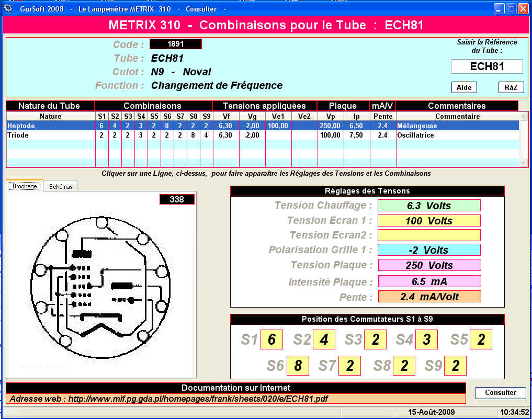The height and width of the screenshot is (419, 532).
Task: Click the S5 switch position box
Action: tap(481, 339)
